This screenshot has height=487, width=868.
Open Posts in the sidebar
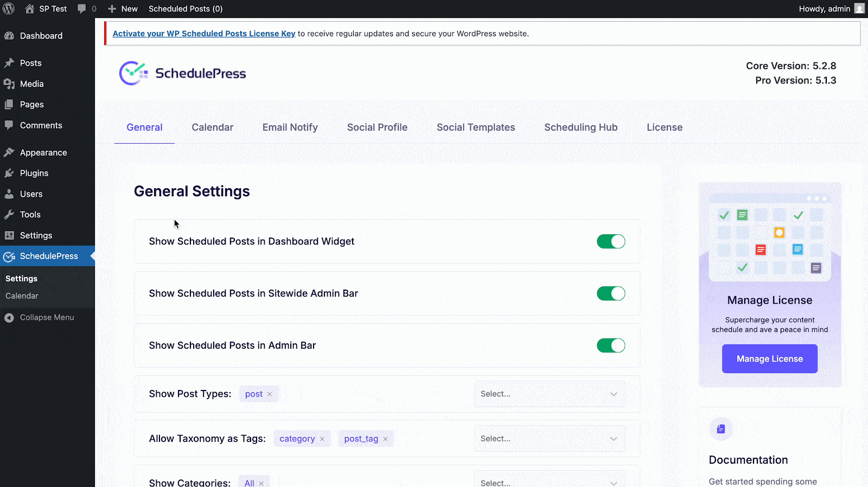tap(31, 63)
